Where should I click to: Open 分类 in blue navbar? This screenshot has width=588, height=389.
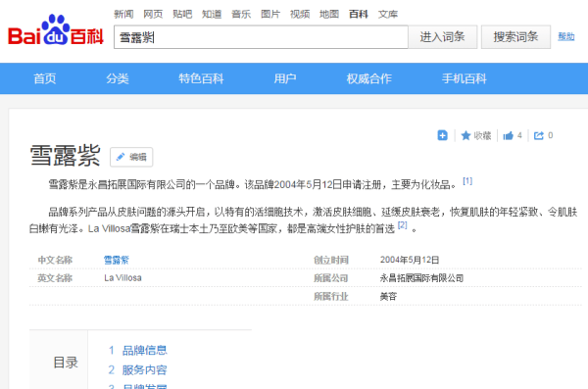point(118,78)
